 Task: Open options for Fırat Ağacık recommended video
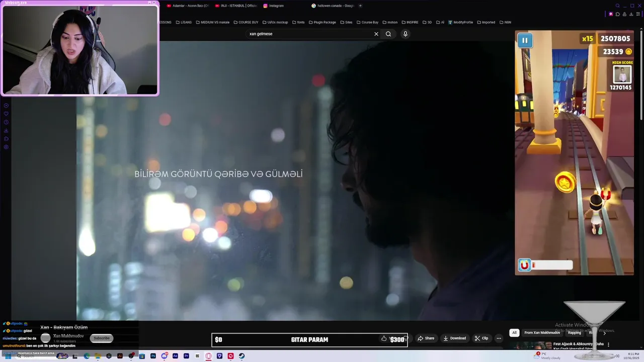point(608,345)
